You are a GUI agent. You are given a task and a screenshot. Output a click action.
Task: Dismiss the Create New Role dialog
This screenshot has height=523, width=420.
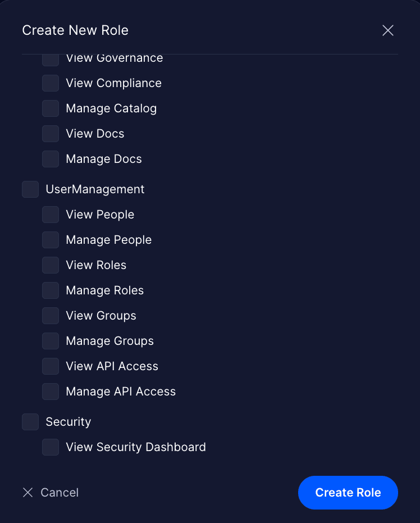(387, 30)
